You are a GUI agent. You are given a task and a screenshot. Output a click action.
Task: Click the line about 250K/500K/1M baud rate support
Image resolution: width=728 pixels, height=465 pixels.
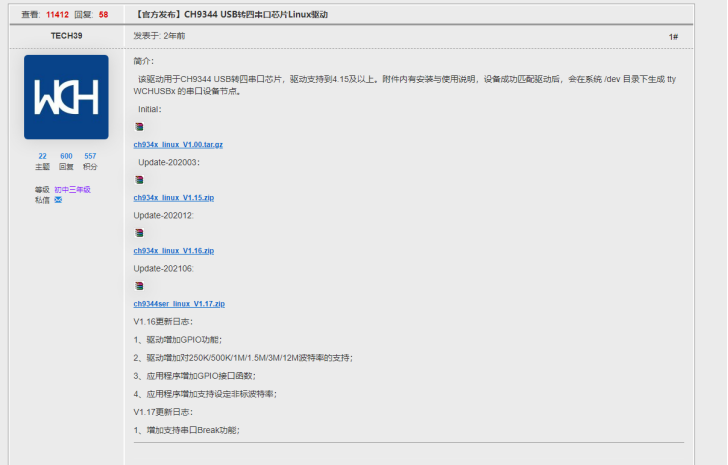243,358
